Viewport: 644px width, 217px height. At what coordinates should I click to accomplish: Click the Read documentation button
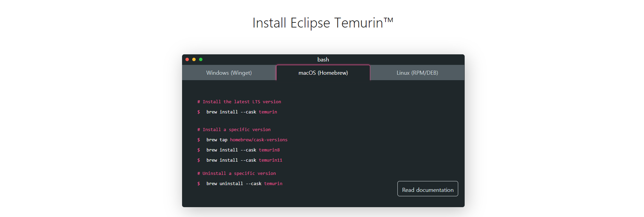[428, 189]
